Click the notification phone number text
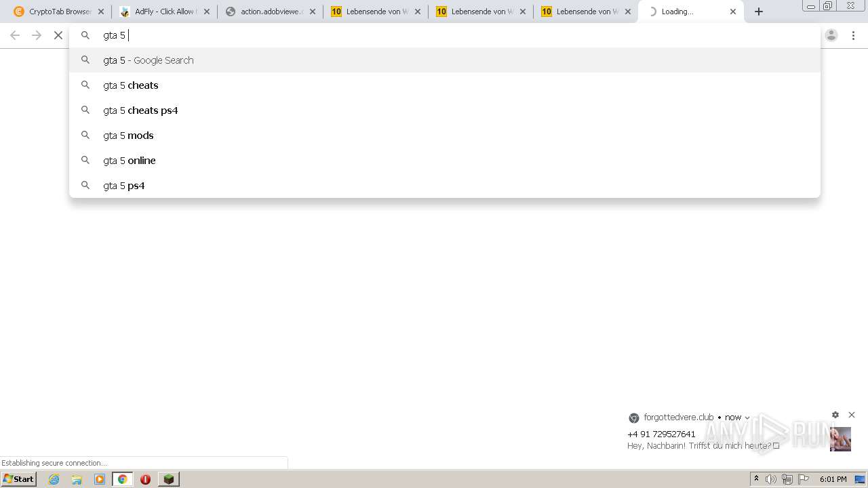The height and width of the screenshot is (488, 868). (x=661, y=434)
